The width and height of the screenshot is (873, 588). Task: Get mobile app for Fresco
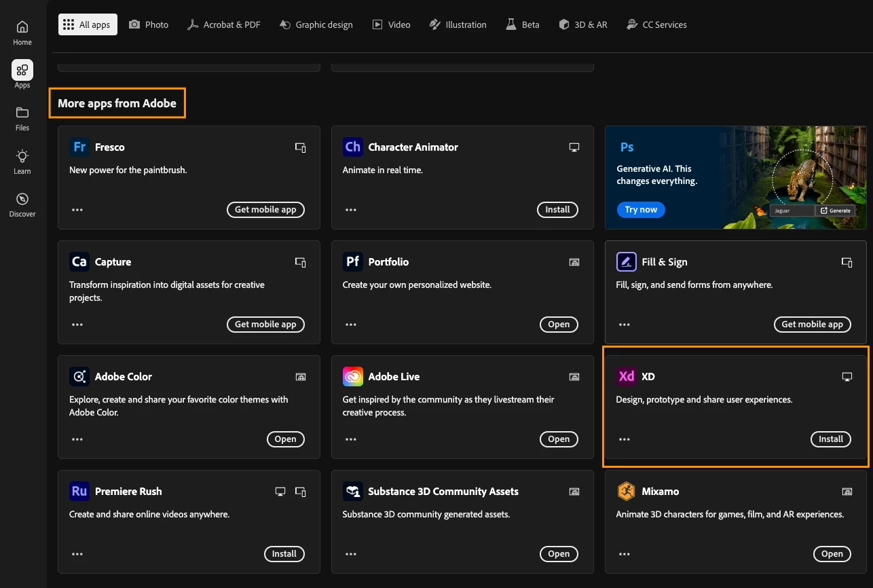coord(265,210)
